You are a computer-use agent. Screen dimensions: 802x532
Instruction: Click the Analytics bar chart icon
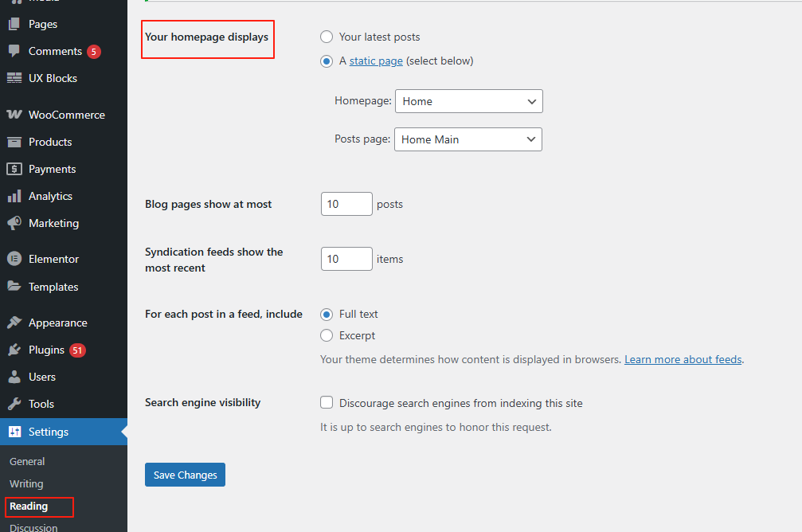click(14, 196)
